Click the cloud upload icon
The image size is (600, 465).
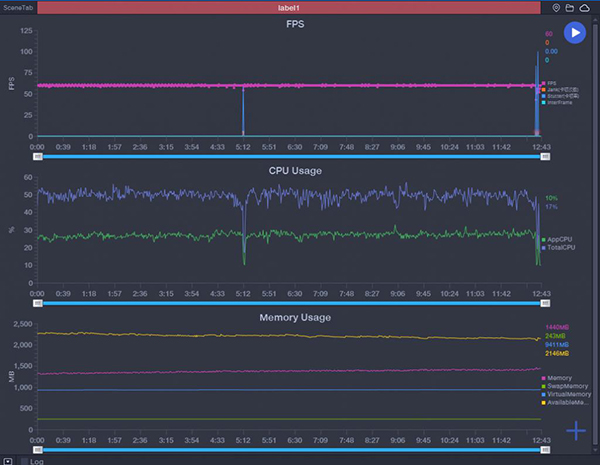click(x=584, y=7)
